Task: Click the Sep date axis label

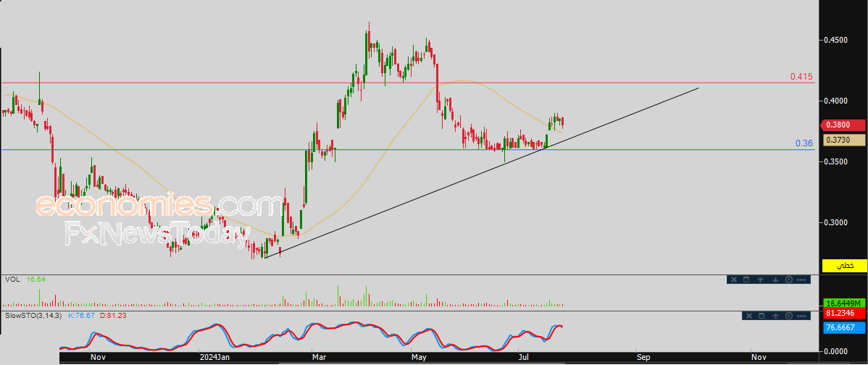Action: (x=643, y=358)
